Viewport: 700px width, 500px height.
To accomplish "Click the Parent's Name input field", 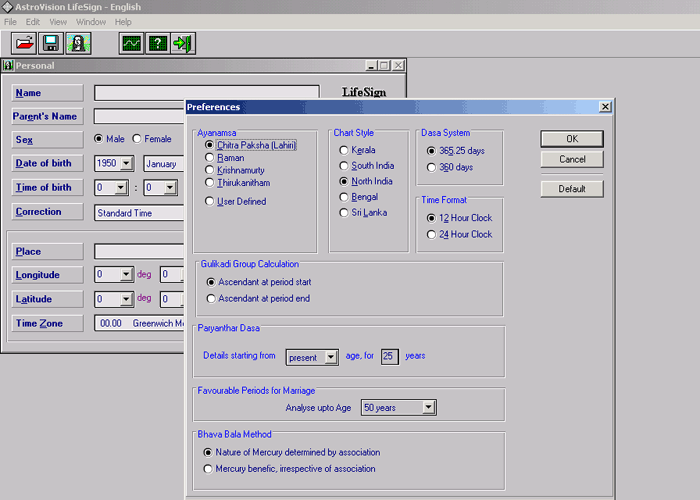I will [x=139, y=116].
